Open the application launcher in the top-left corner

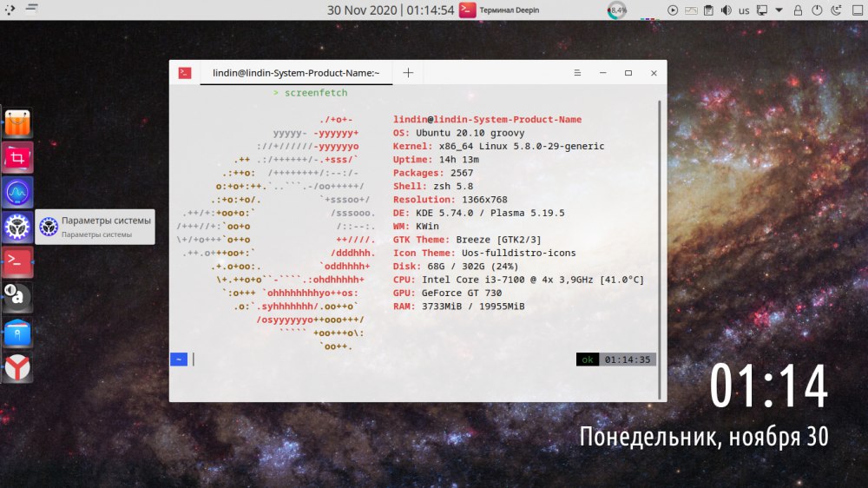(10, 10)
